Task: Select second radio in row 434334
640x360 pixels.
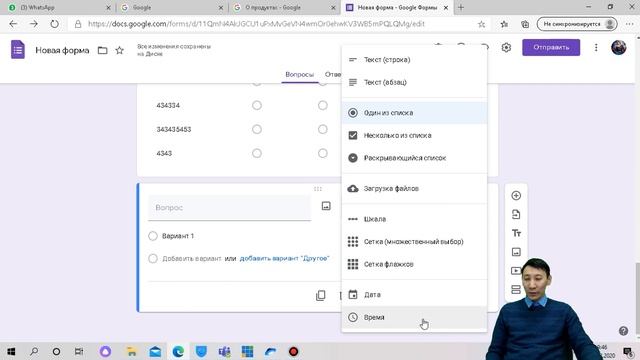Action: click(x=322, y=105)
